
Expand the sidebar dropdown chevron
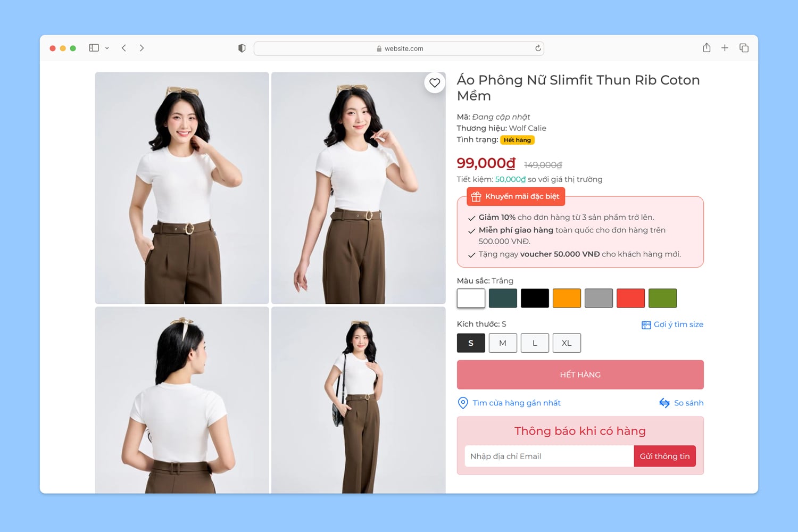107,48
